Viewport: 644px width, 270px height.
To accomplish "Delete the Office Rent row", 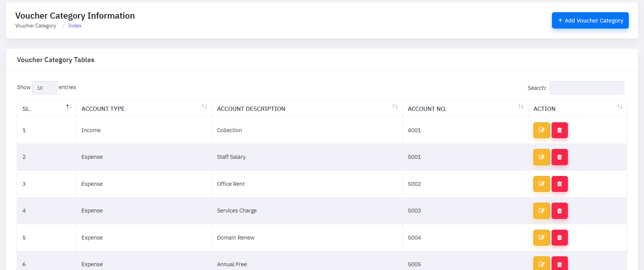I will tap(559, 184).
